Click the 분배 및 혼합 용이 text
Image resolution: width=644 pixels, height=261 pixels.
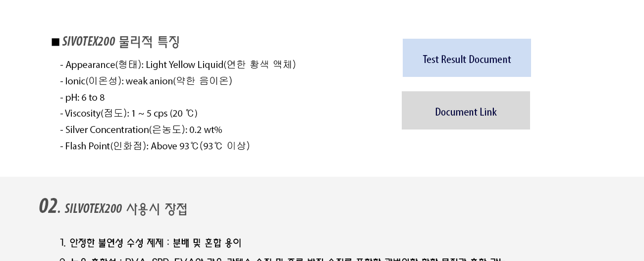(x=207, y=243)
